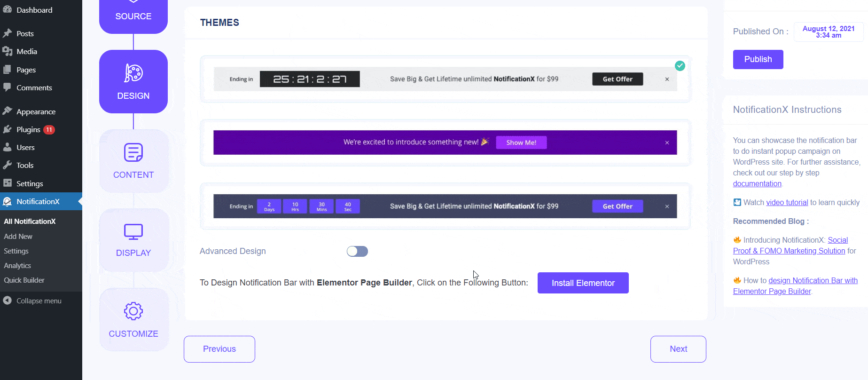
Task: Select the DESIGN step palette icon
Action: click(133, 73)
